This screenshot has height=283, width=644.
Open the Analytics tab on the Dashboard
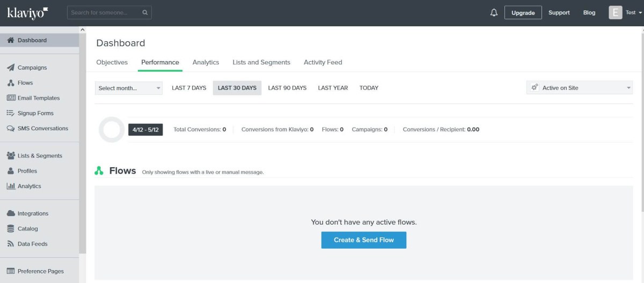click(x=206, y=62)
